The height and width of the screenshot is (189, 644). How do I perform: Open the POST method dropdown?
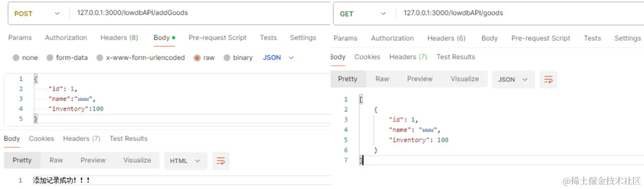tap(37, 13)
